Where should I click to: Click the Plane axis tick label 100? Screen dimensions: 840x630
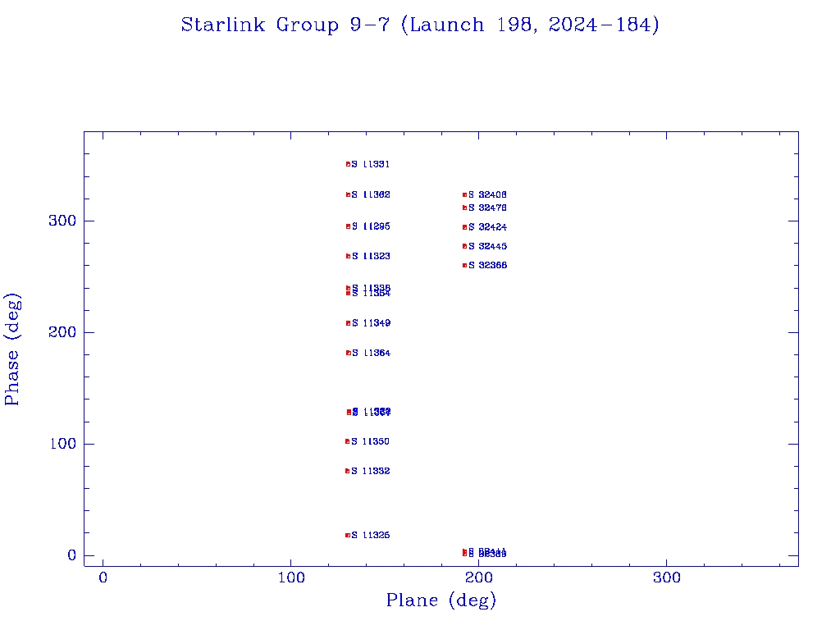[291, 577]
